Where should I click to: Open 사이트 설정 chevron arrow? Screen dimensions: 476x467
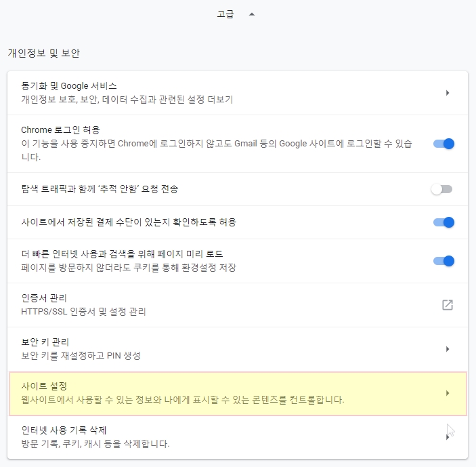point(448,393)
